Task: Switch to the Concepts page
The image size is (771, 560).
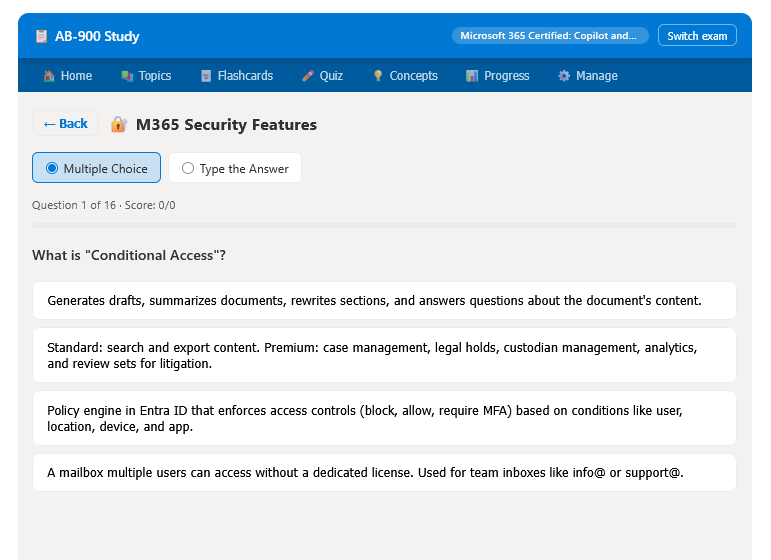Action: [406, 76]
